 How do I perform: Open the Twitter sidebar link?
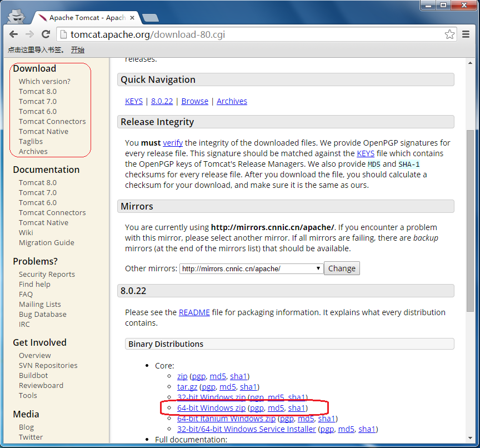click(31, 437)
